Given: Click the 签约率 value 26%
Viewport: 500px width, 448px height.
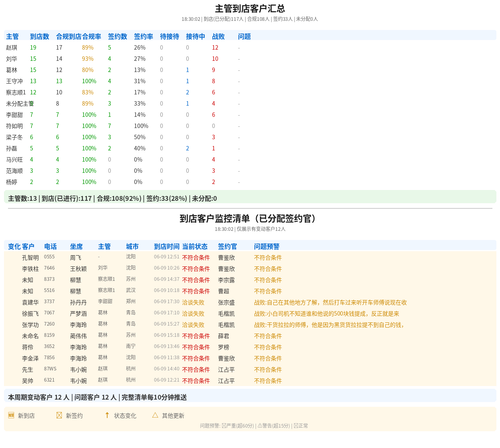Looking at the screenshot, I should point(140,48).
